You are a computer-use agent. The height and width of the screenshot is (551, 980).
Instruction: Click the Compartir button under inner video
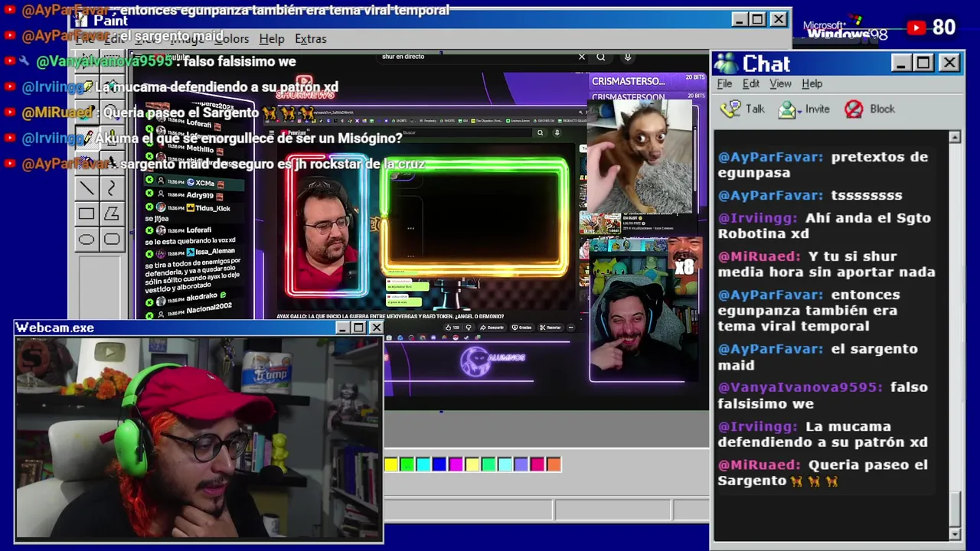(492, 327)
